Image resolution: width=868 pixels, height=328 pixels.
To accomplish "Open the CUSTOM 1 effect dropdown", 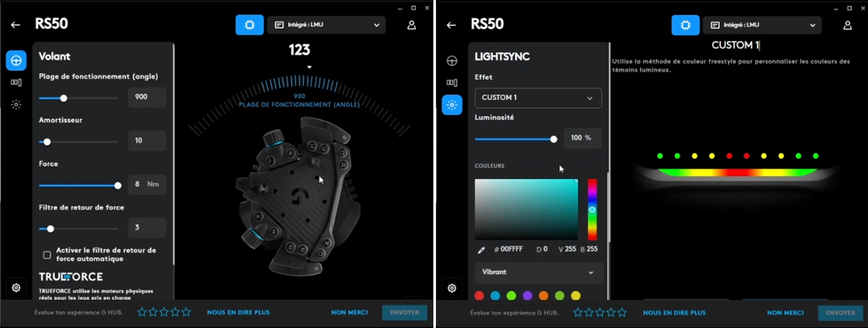I will pos(538,98).
